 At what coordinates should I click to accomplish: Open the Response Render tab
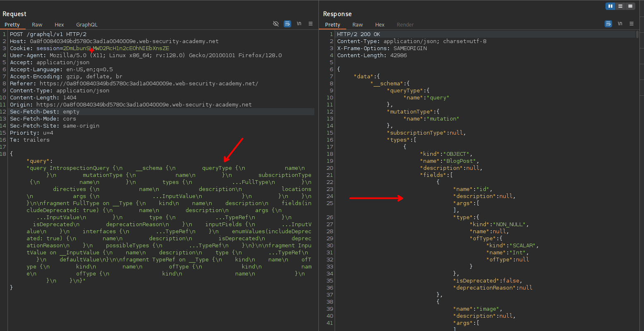coord(405,25)
